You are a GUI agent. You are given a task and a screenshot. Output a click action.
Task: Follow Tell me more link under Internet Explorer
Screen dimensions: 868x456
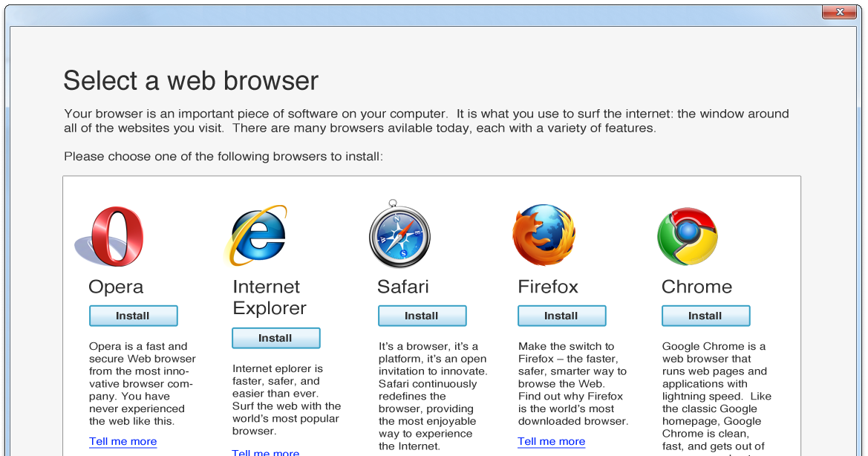(x=266, y=452)
